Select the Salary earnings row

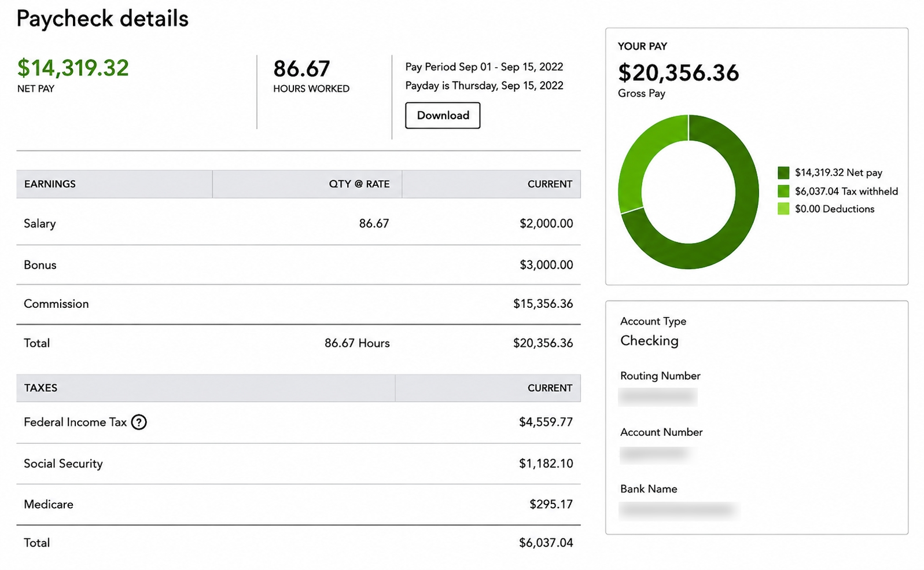(x=299, y=223)
